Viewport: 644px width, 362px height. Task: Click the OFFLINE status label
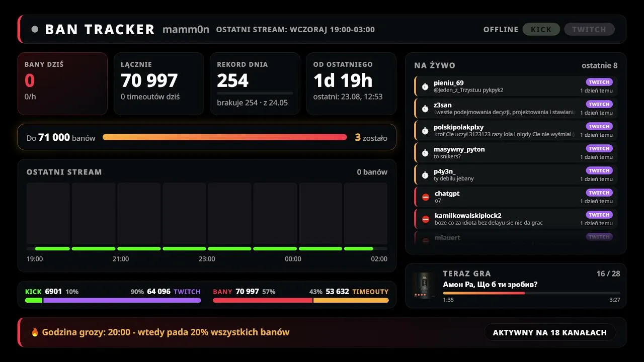click(501, 29)
